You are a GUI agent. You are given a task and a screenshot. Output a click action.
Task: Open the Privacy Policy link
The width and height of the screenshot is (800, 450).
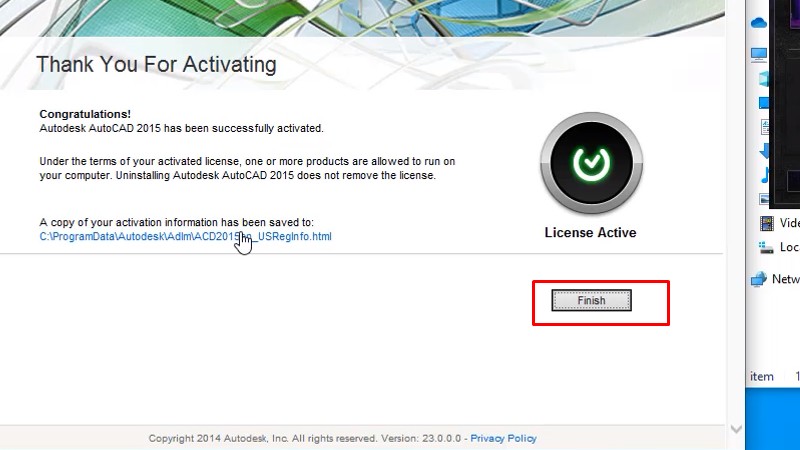(x=503, y=438)
